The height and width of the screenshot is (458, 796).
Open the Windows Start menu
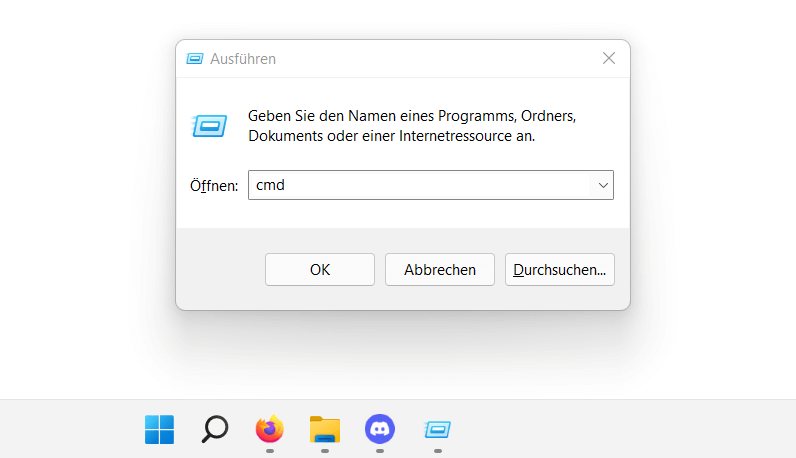coord(159,429)
